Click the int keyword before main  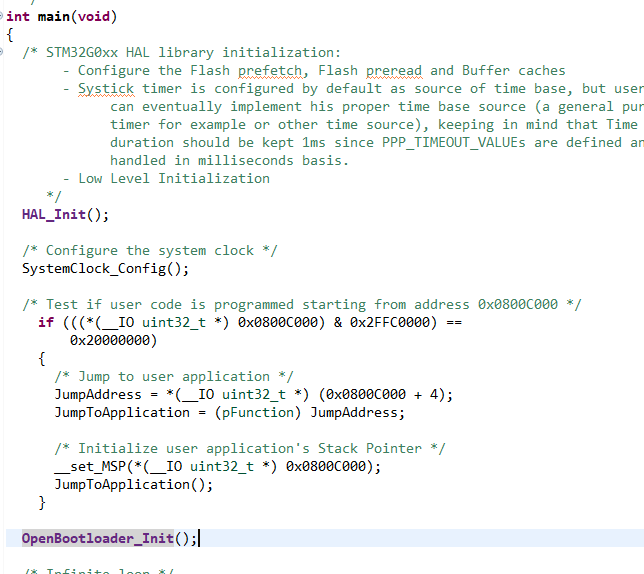(18, 17)
